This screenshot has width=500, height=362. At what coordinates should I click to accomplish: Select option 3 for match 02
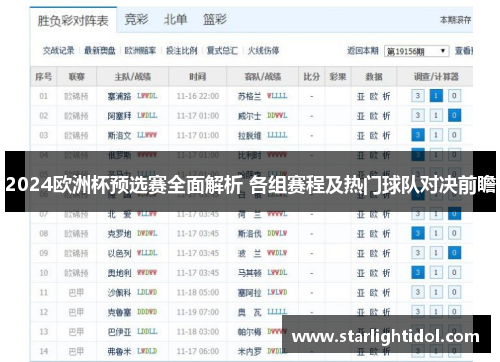point(418,116)
